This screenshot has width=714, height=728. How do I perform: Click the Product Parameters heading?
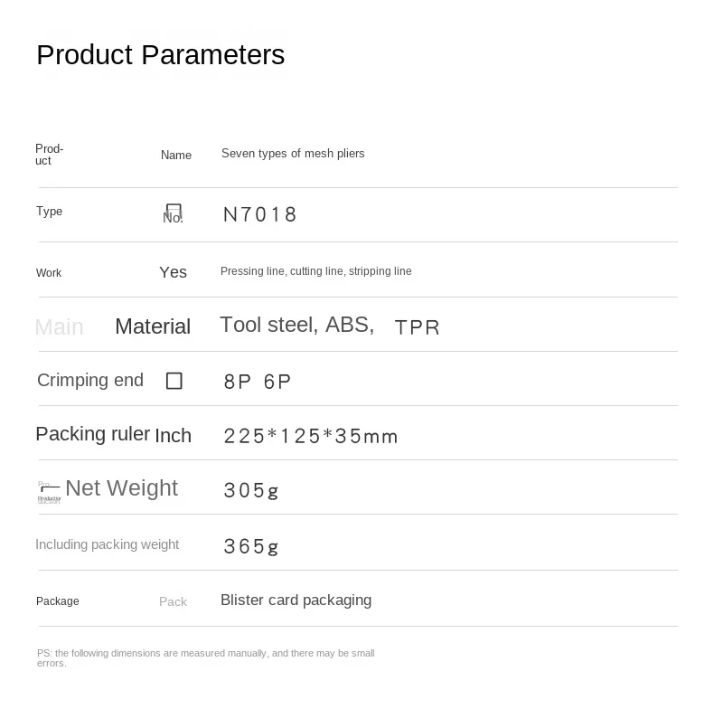pos(160,55)
